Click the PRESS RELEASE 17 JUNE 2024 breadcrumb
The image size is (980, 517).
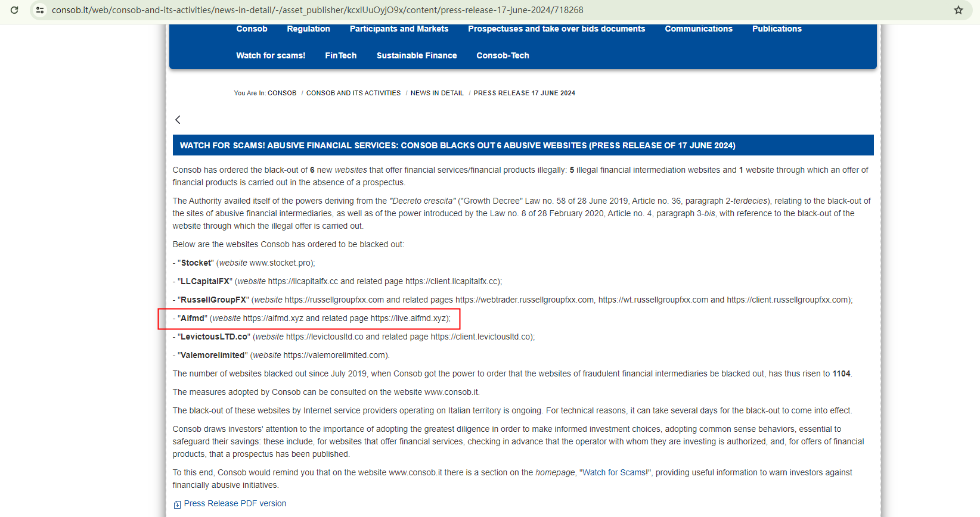pyautogui.click(x=525, y=93)
